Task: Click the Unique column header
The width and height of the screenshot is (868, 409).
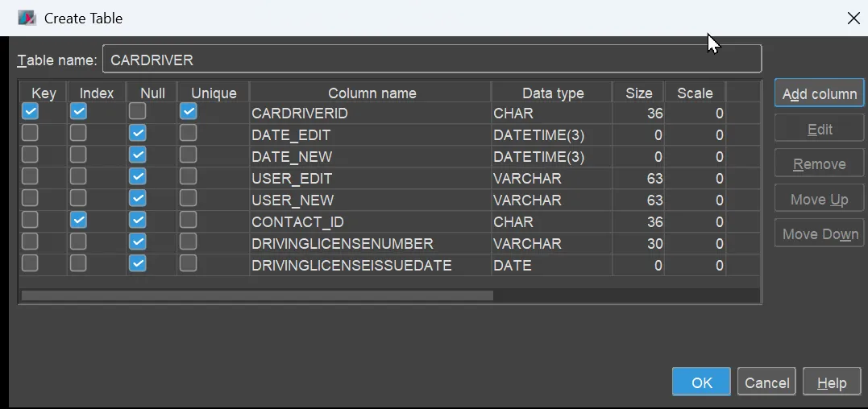Action: (214, 93)
